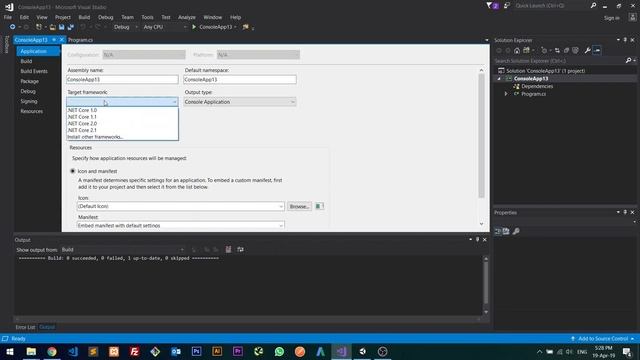Click the wrench Properties icon in Solution Explorer
This screenshot has width=640, height=360.
click(587, 50)
